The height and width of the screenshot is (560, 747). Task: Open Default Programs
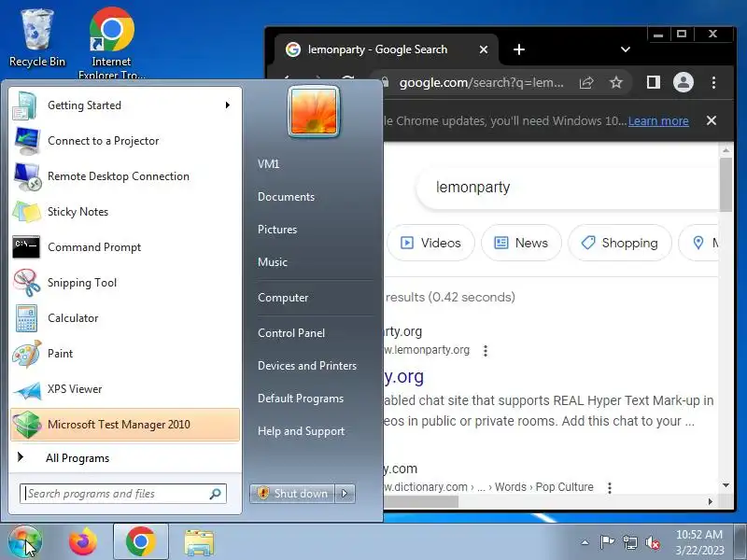(x=301, y=399)
